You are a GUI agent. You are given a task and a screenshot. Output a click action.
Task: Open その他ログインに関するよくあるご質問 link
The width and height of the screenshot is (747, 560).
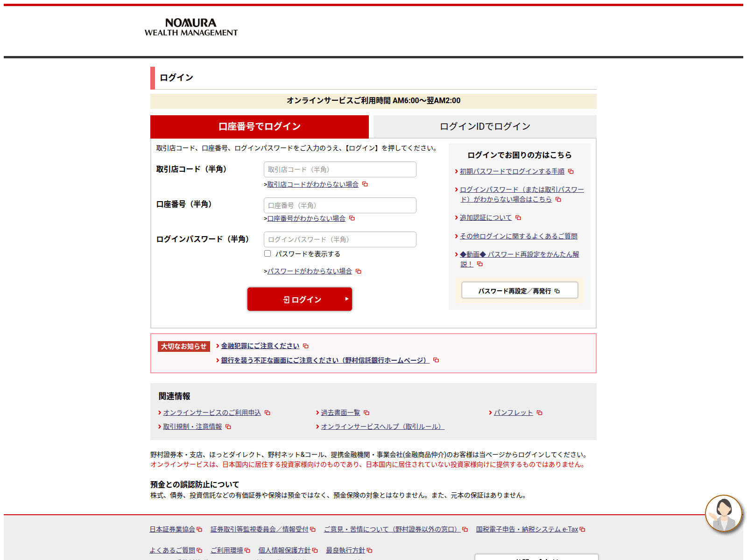[x=519, y=236]
